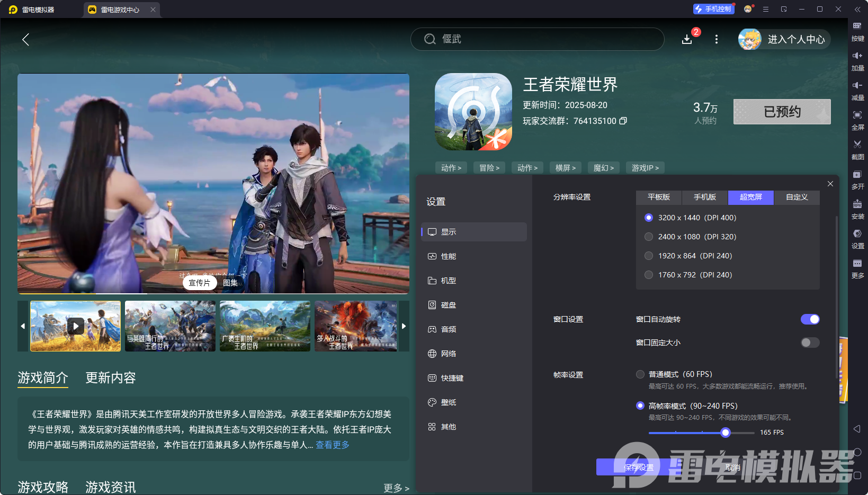Viewport: 868px width, 495px height.
Task: Open the 横屏 > category tag
Action: tap(566, 168)
